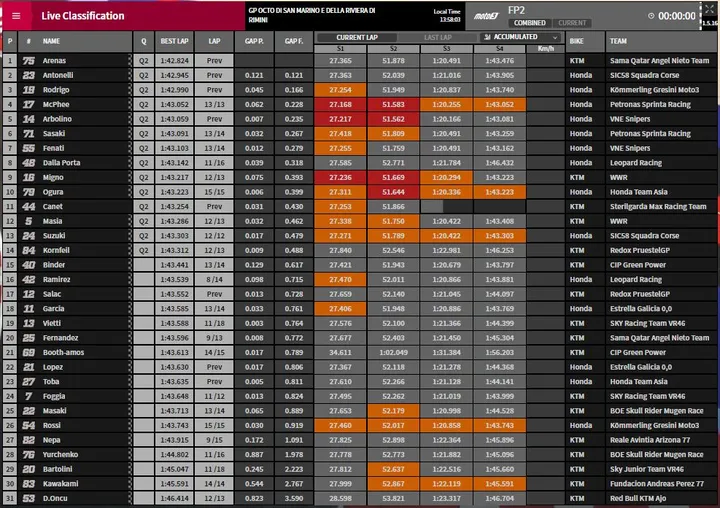Click the row handle dots beside Arenas
Image resolution: width=720 pixels, height=508 pixels.
[x=130, y=61]
